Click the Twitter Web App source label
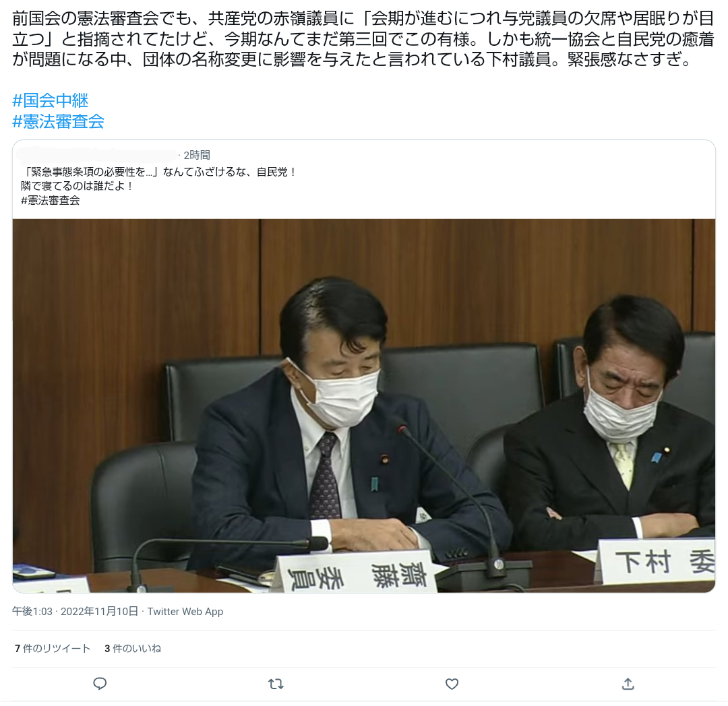728x706 pixels. coord(185,612)
